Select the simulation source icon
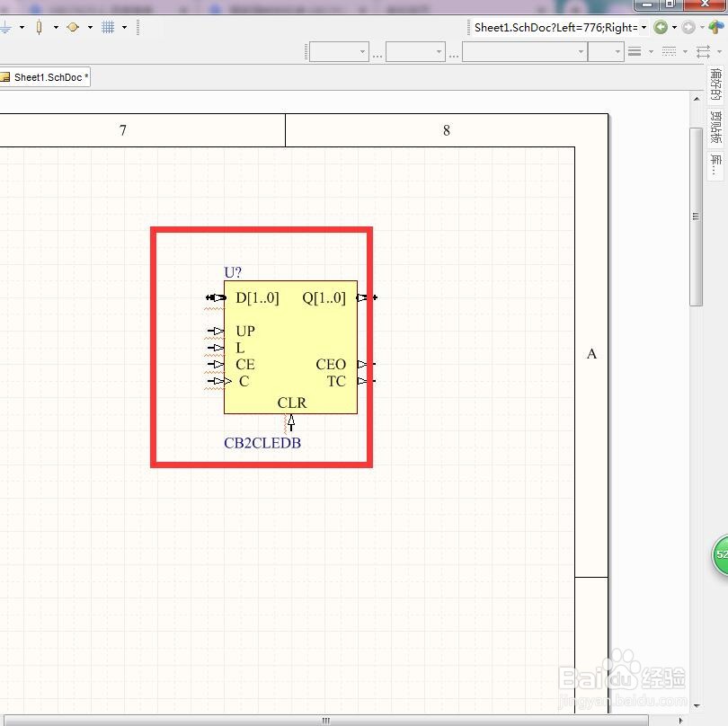This screenshot has width=728, height=726. point(73,27)
